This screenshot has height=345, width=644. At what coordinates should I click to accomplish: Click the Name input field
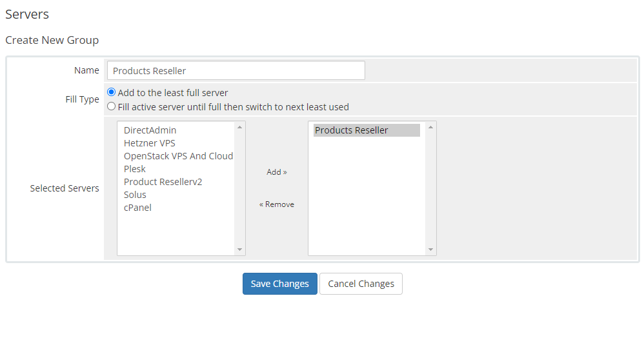tap(236, 70)
